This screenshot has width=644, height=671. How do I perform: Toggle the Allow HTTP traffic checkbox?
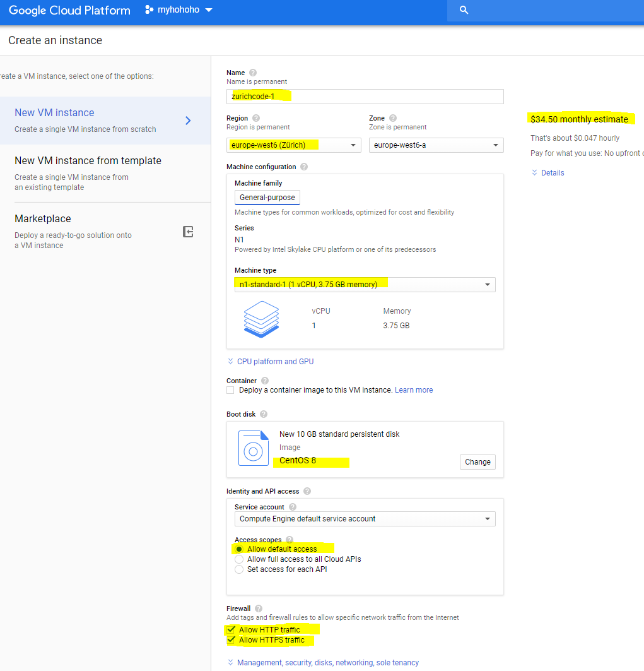point(231,629)
